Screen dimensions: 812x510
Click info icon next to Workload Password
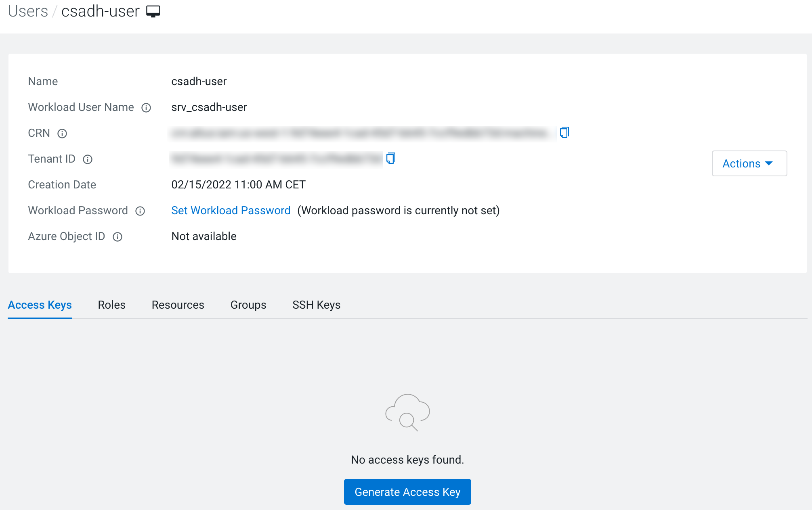[x=140, y=211]
